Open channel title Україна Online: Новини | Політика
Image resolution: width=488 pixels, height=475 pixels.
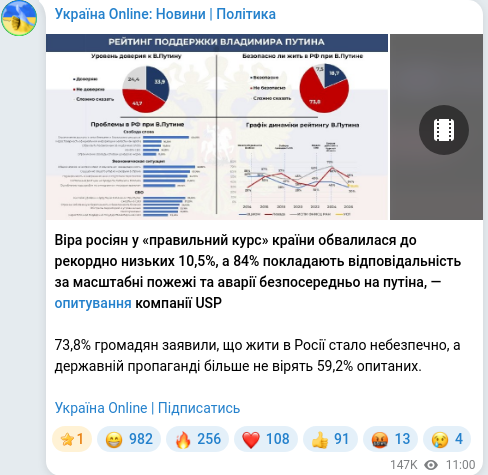(x=165, y=14)
